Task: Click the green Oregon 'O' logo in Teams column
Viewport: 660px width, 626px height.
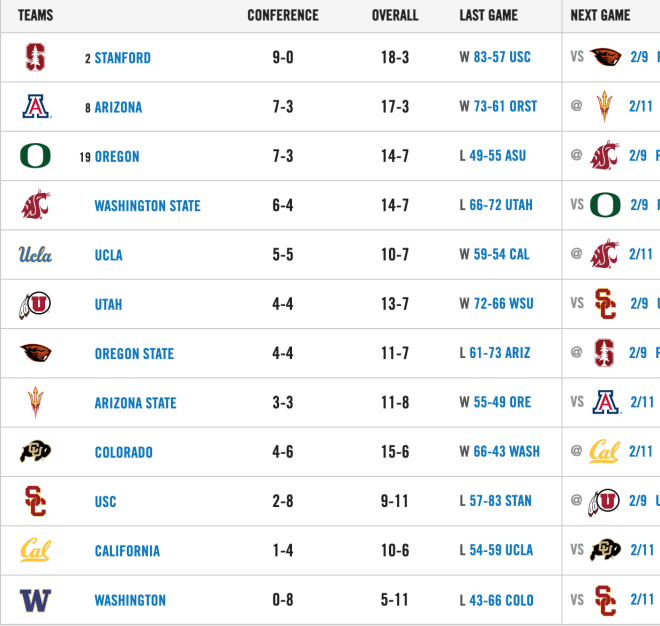Action: pyautogui.click(x=35, y=156)
